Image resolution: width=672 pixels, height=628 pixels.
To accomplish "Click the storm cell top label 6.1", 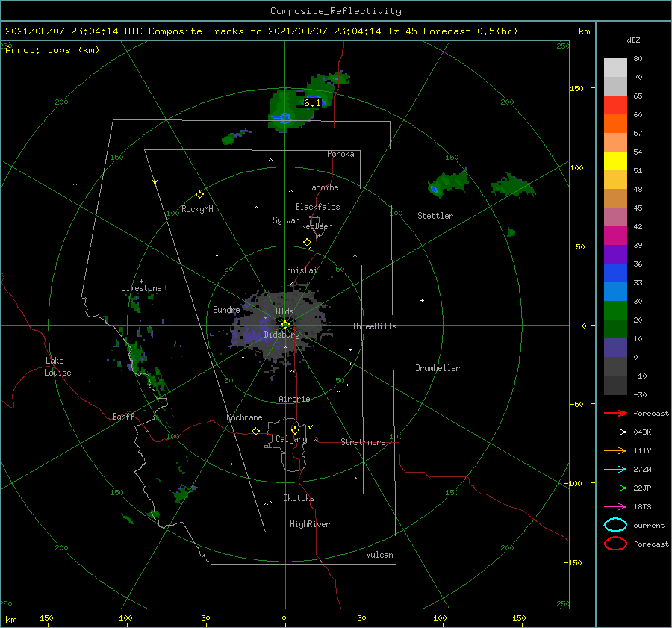I will (x=312, y=103).
